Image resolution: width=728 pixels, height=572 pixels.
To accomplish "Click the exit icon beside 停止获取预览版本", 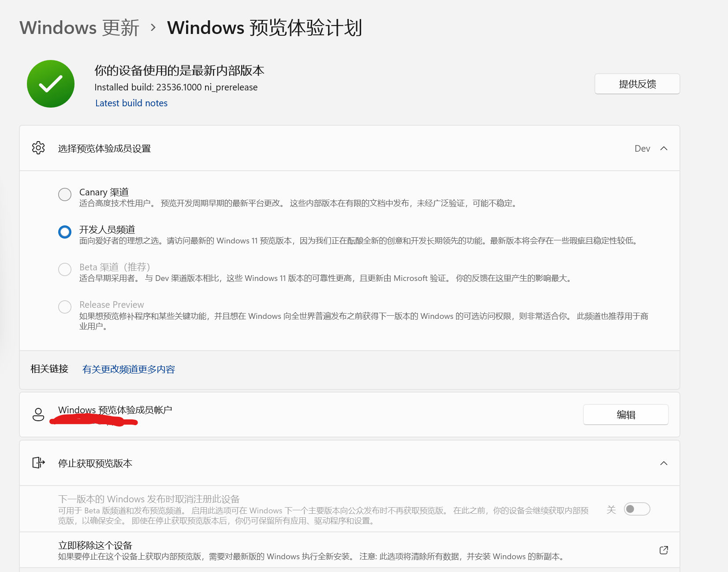I will 38,463.
